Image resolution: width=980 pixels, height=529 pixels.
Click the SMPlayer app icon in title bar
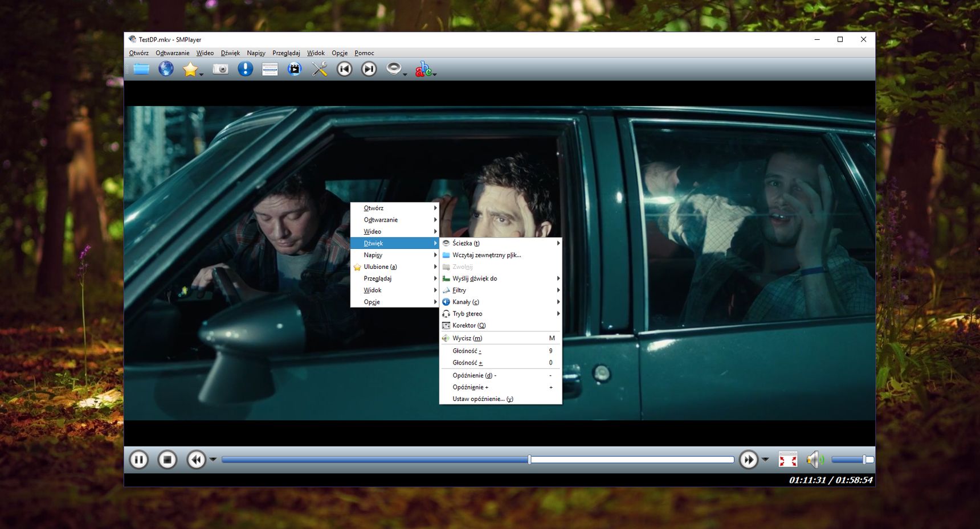[132, 39]
